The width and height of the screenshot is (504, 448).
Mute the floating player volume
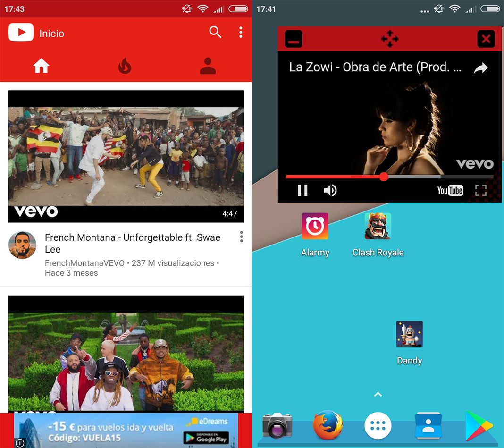click(330, 190)
